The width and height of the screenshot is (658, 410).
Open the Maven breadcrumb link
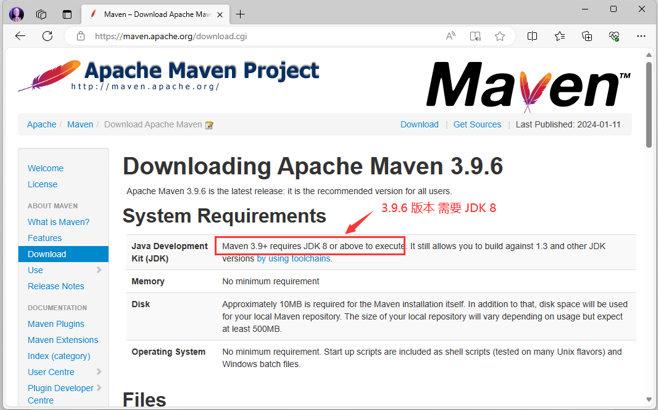click(x=80, y=125)
